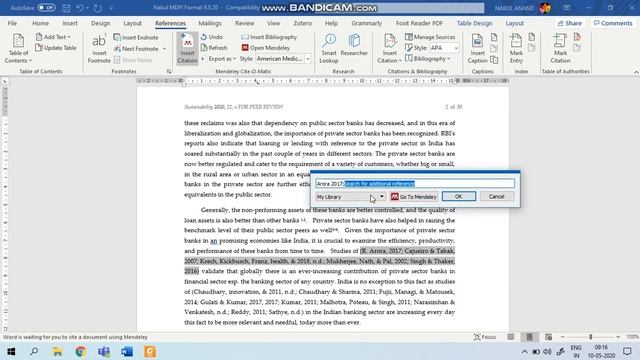Open Footnotes dialog launcher
The width and height of the screenshot is (640, 360).
(x=169, y=71)
